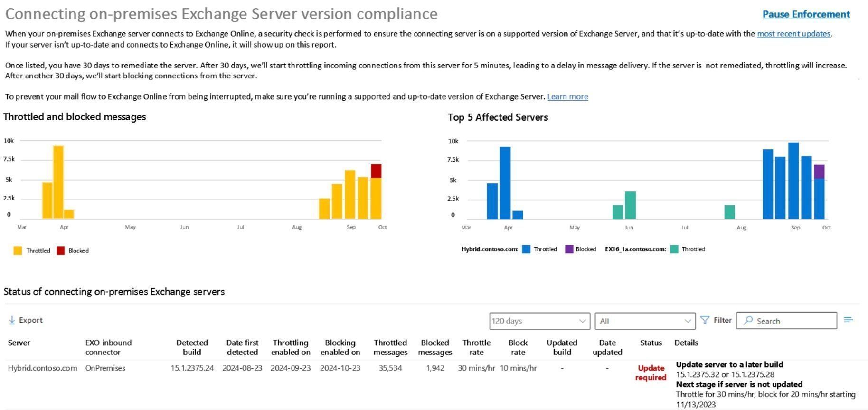This screenshot has width=868, height=410.
Task: Click into the Search field
Action: [787, 321]
